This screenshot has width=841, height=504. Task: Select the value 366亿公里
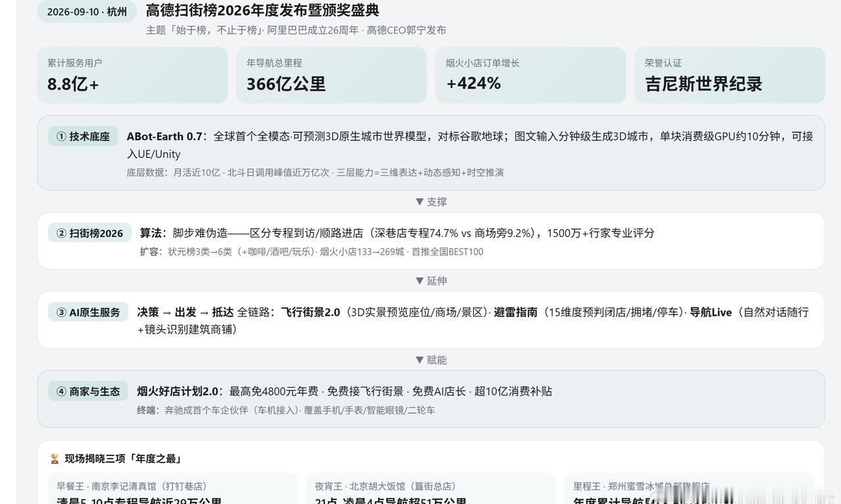[286, 84]
